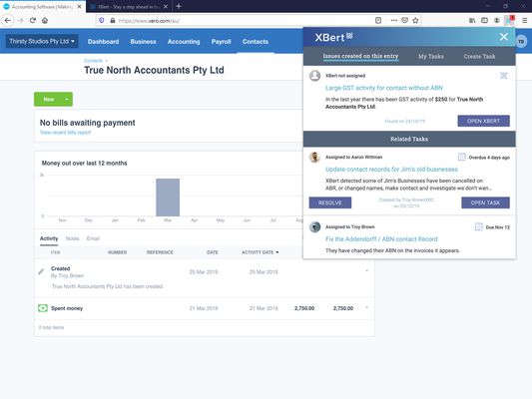Select the Notes tab
Image resolution: width=532 pixels, height=399 pixels.
(72, 238)
